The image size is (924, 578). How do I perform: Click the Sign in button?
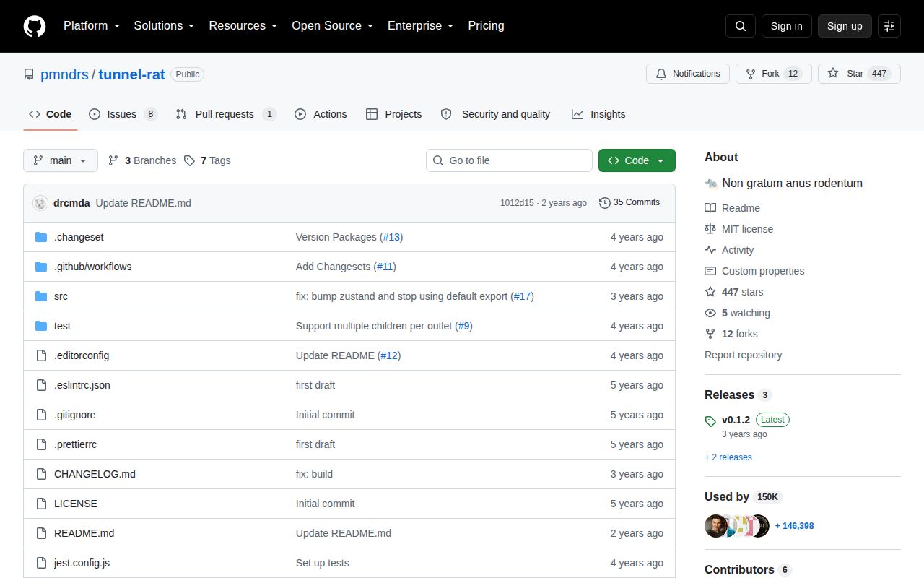[786, 26]
